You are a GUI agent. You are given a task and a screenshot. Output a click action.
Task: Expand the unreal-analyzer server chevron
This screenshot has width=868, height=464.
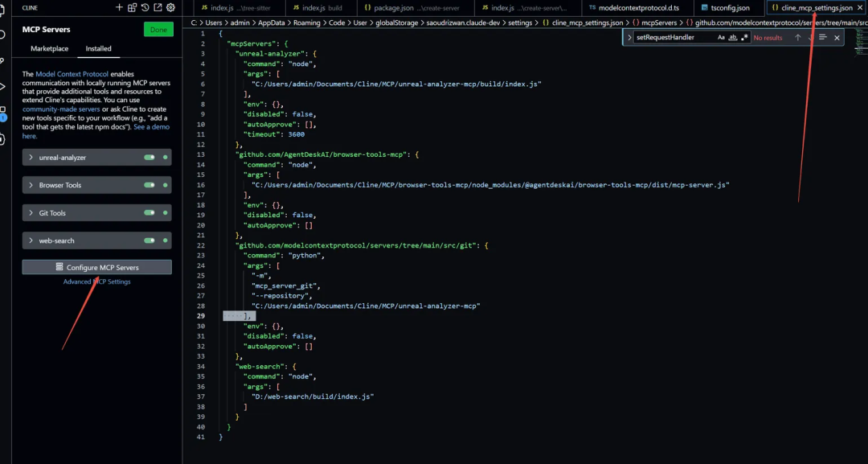coord(31,158)
